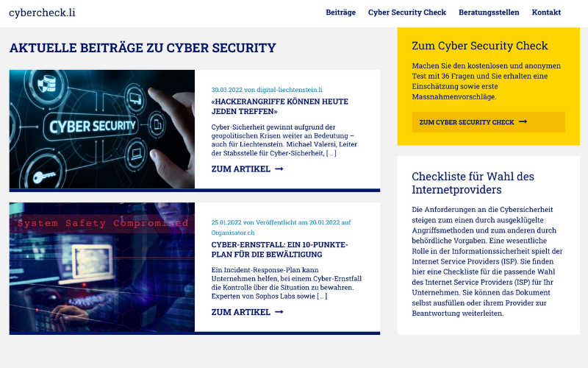Click arrow icon in yellow Security Check button
The height and width of the screenshot is (368, 588).
click(523, 121)
